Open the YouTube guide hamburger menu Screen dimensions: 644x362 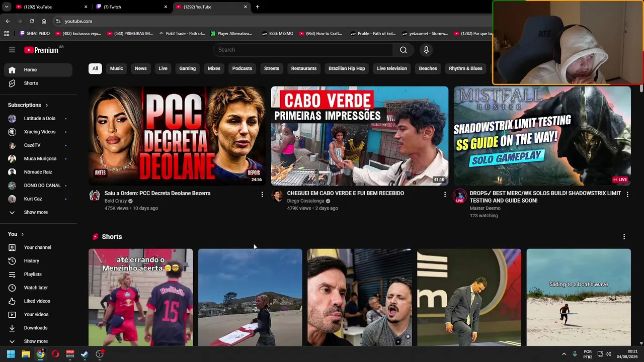[12, 50]
